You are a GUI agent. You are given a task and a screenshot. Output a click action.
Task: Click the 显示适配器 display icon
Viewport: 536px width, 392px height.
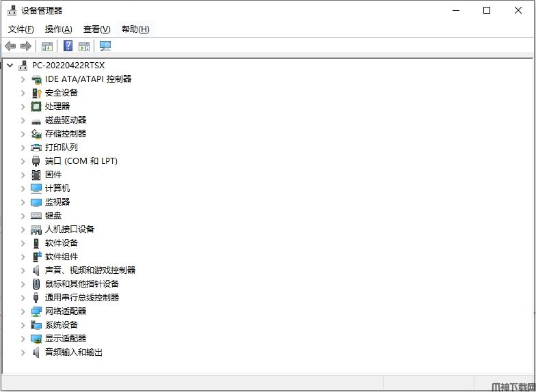coord(36,339)
